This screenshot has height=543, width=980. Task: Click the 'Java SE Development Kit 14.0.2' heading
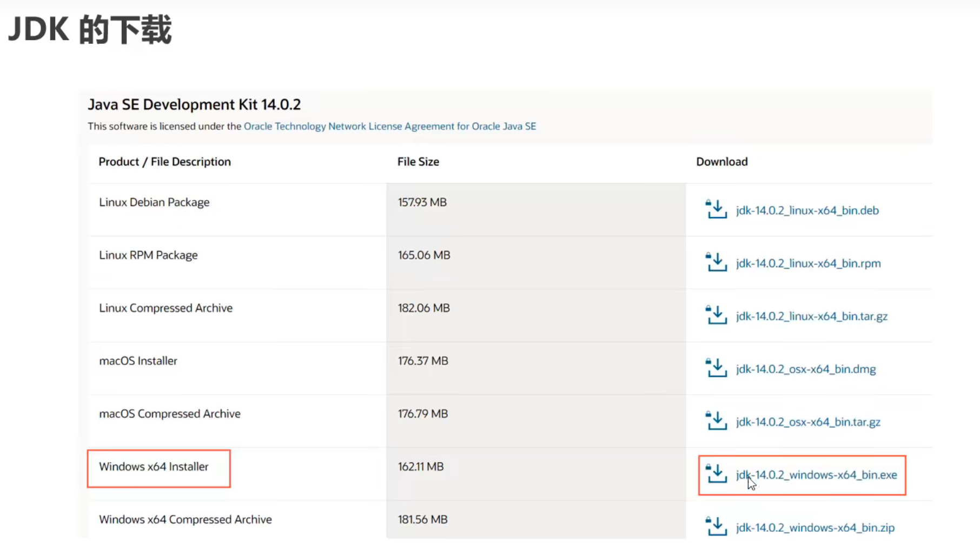[x=194, y=104]
